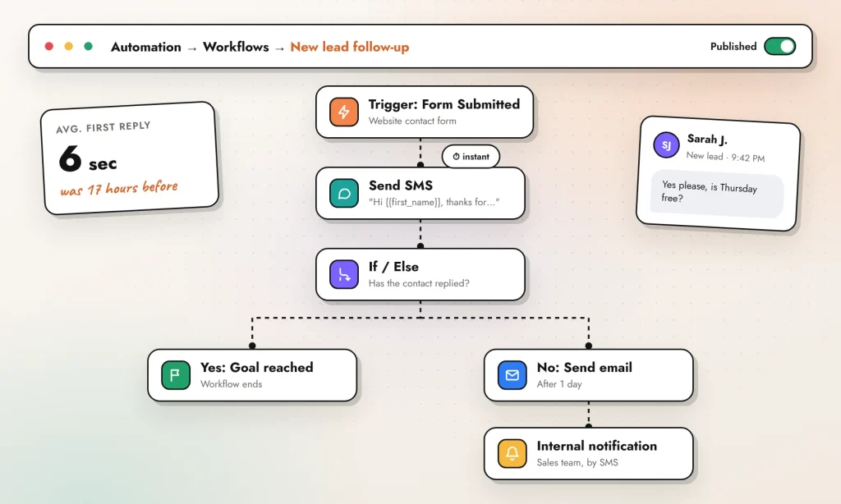Click the orange lightning bolt trigger icon
The height and width of the screenshot is (504, 841).
[344, 112]
